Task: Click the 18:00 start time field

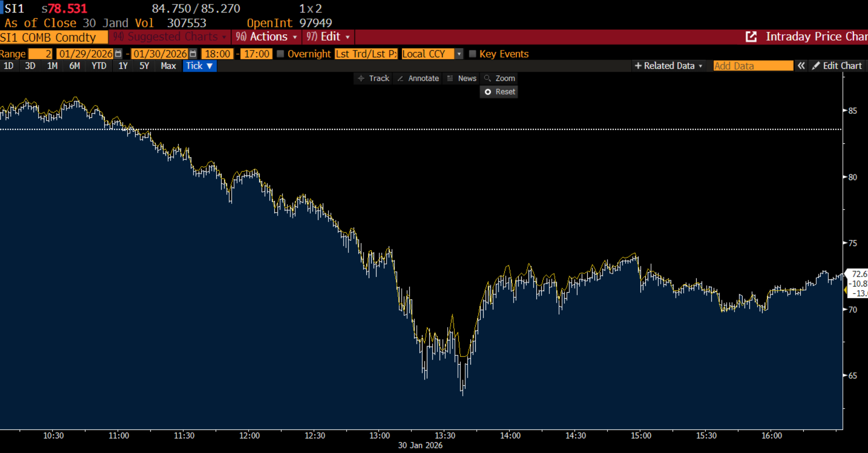Action: pyautogui.click(x=217, y=54)
